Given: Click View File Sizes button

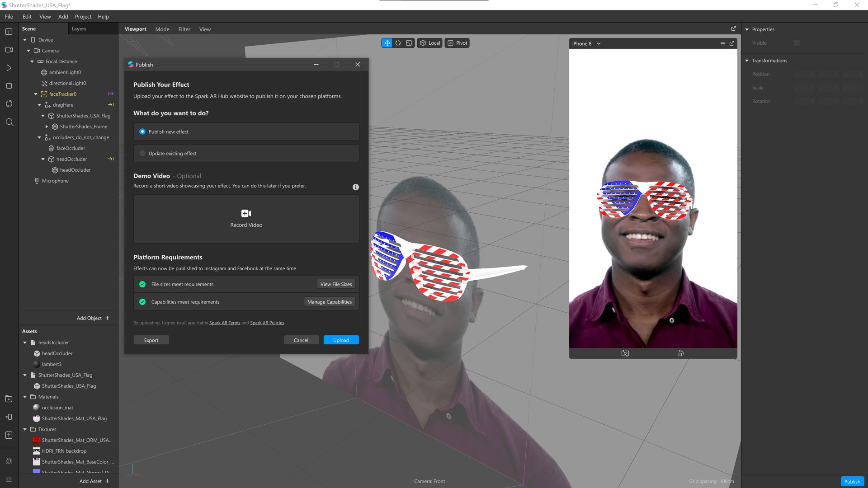Looking at the screenshot, I should (336, 284).
